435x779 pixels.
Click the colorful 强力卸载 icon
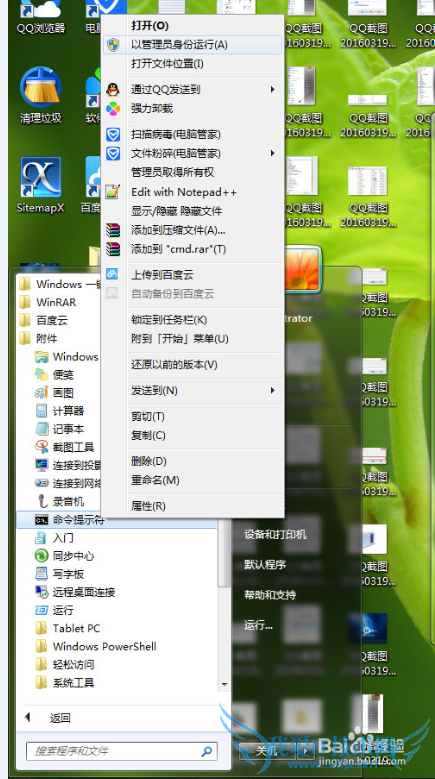tap(113, 108)
